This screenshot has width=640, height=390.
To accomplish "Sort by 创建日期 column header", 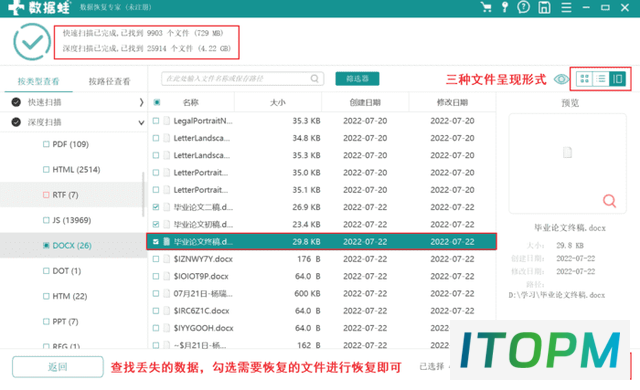I will 365,102.
